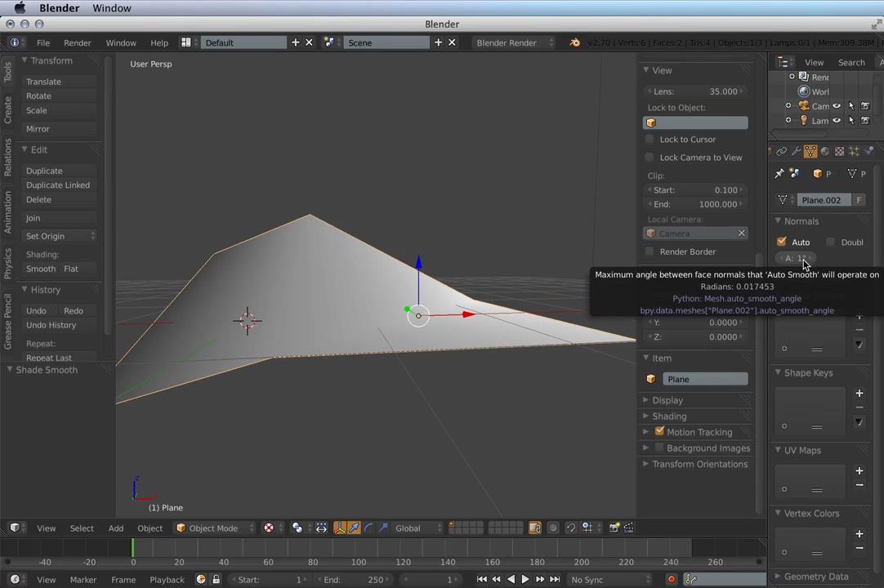Hide the Camera via its eye icon
The image size is (884, 588).
tap(837, 105)
